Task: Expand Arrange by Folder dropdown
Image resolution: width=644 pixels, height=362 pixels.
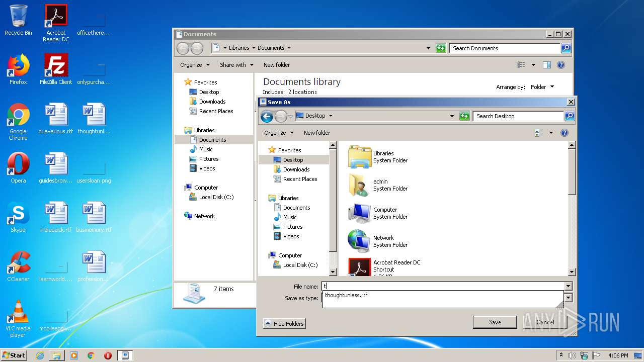Action: pyautogui.click(x=542, y=87)
